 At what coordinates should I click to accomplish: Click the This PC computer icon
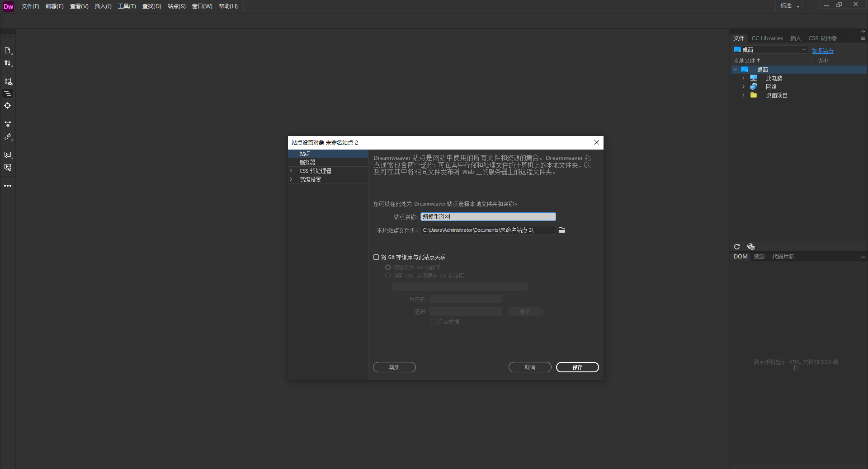(754, 78)
